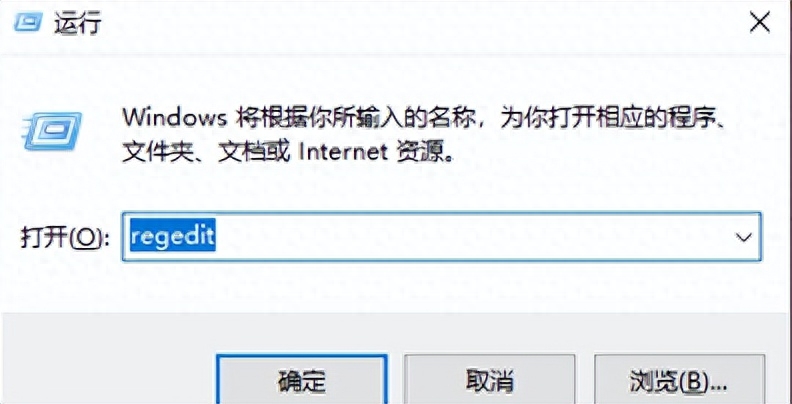Click the large Run program icon
The height and width of the screenshot is (404, 792).
point(52,130)
